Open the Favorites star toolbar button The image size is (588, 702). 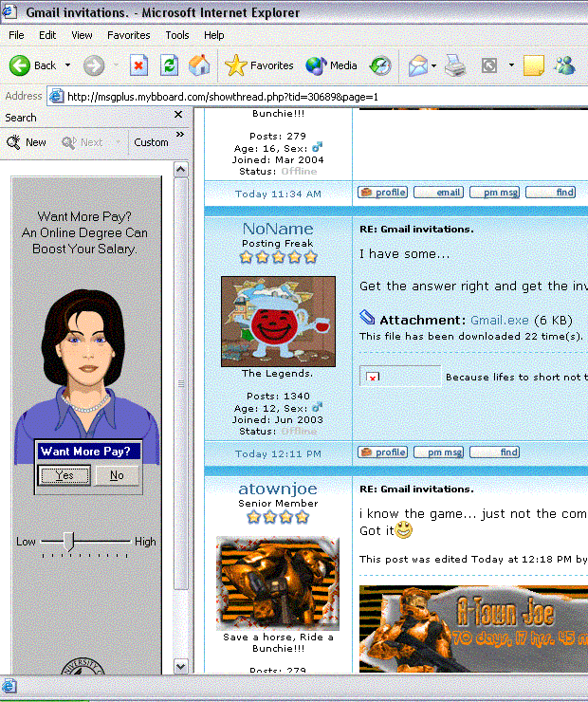click(259, 65)
